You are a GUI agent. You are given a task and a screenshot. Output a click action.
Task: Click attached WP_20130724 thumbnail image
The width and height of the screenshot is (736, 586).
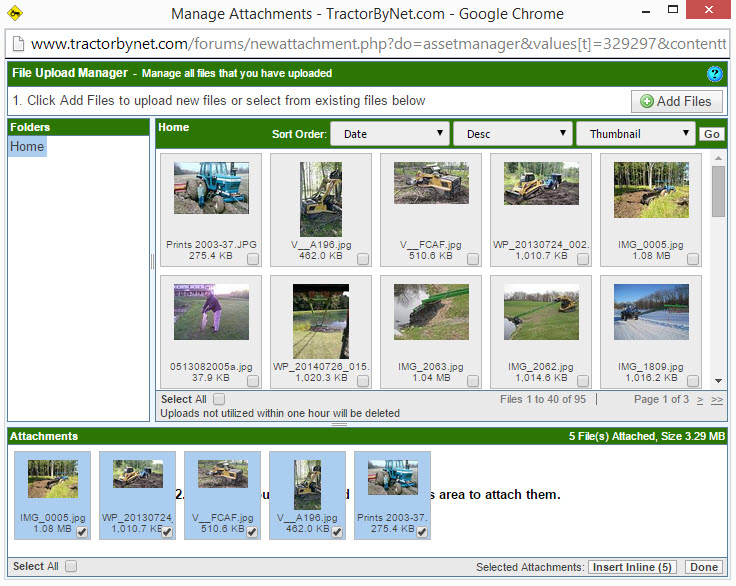138,474
